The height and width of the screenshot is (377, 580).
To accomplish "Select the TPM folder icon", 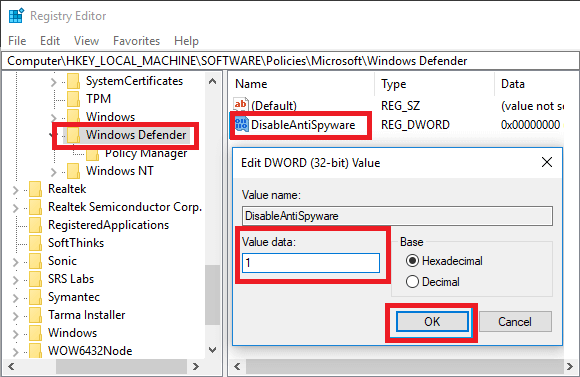I will coord(73,99).
